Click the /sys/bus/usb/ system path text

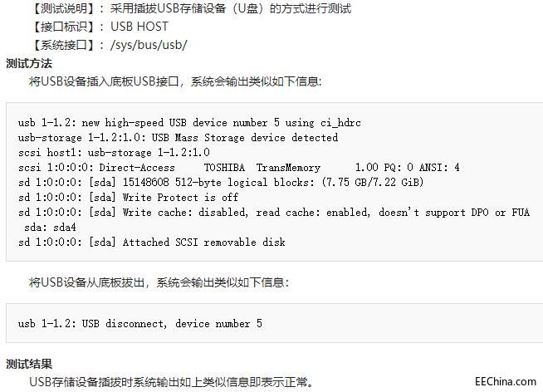149,45
